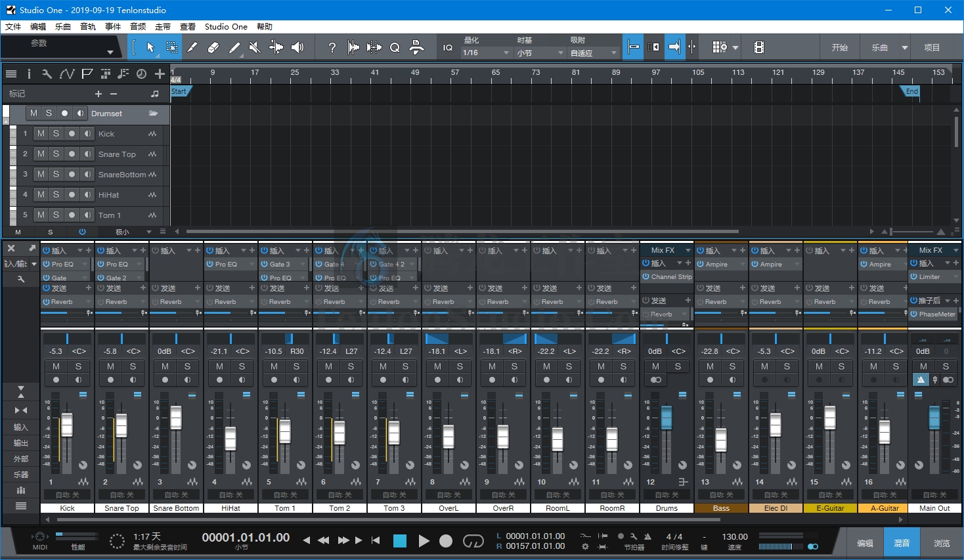Show mixer 外部 external section
964x560 pixels.
point(21,458)
